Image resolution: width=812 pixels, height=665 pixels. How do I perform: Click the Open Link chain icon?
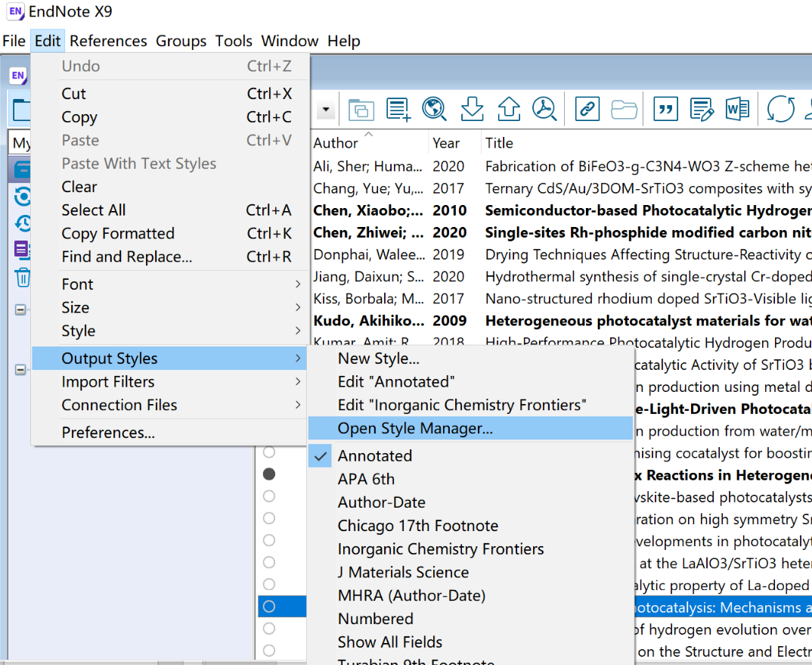[587, 109]
